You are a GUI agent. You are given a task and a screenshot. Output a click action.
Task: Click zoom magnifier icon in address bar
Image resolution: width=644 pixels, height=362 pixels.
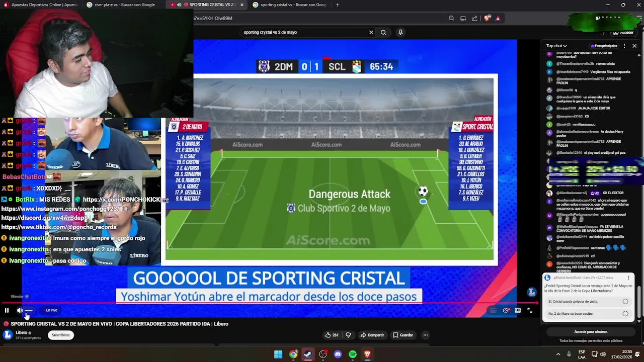pyautogui.click(x=451, y=18)
